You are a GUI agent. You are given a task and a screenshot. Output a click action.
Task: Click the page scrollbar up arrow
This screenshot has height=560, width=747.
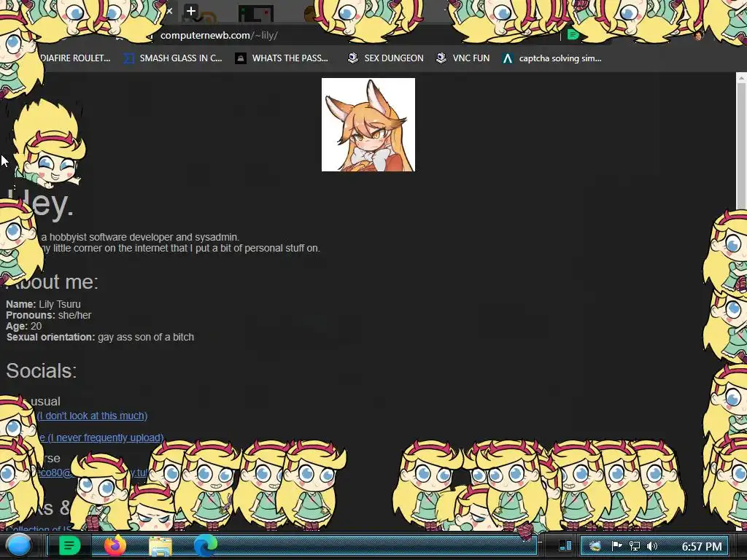point(741,77)
